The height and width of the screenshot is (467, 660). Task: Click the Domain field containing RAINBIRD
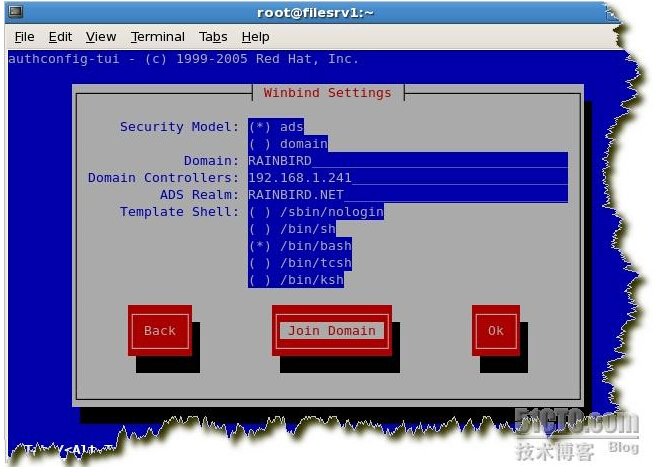point(408,160)
